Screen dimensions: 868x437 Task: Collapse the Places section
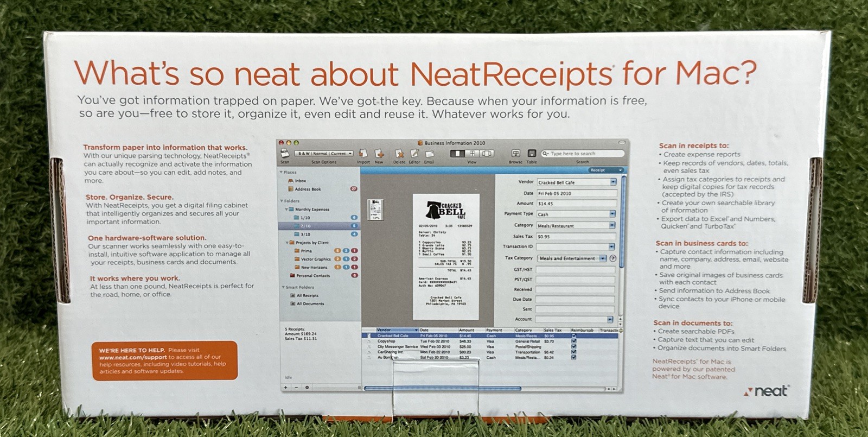(282, 172)
